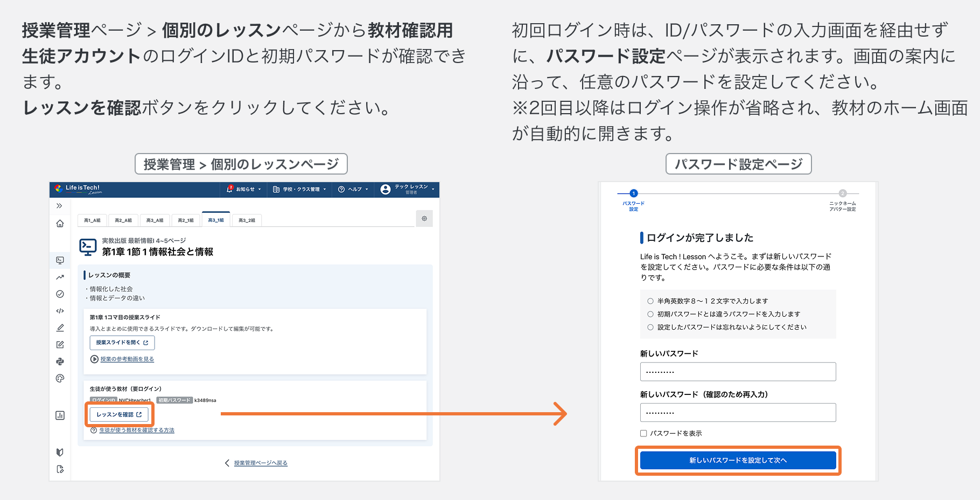This screenshot has width=980, height=500.
Task: Open the bar chart report icon in the sidebar
Action: (60, 415)
